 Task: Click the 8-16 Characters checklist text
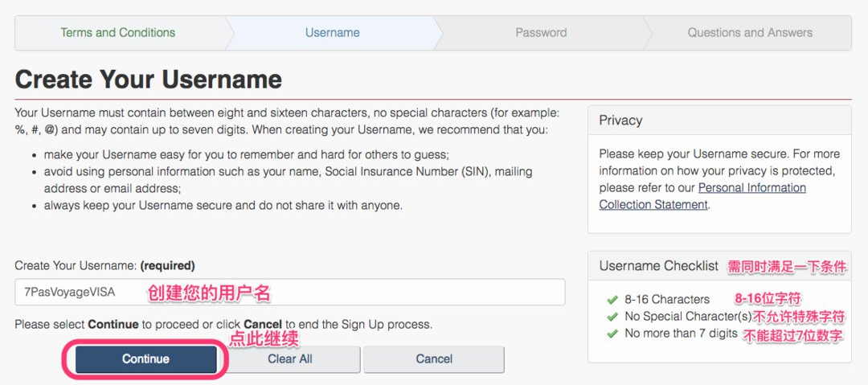coord(667,299)
